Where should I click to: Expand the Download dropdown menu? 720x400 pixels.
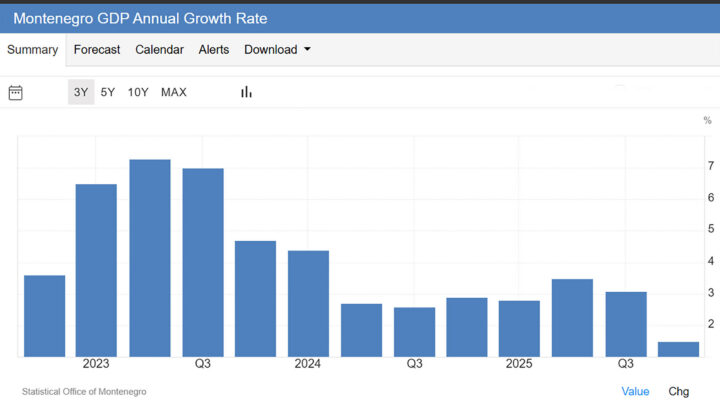(x=277, y=49)
